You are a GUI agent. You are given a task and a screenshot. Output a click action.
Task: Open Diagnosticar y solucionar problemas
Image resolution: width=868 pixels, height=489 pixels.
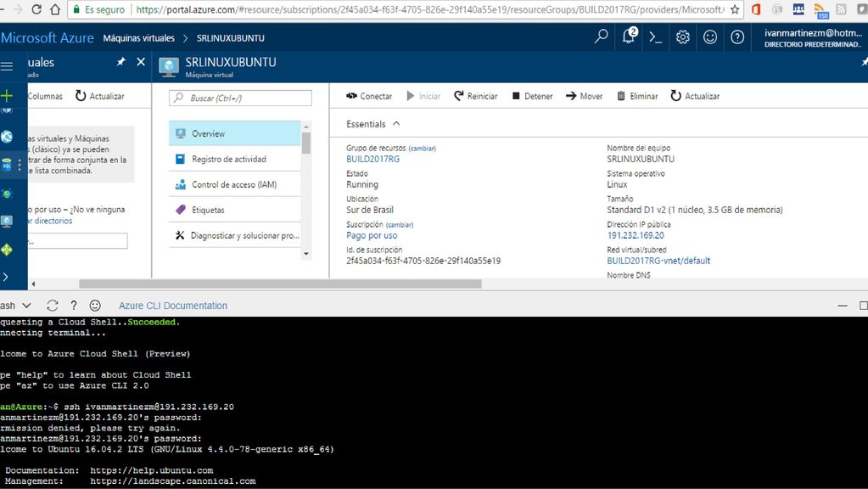(x=234, y=235)
